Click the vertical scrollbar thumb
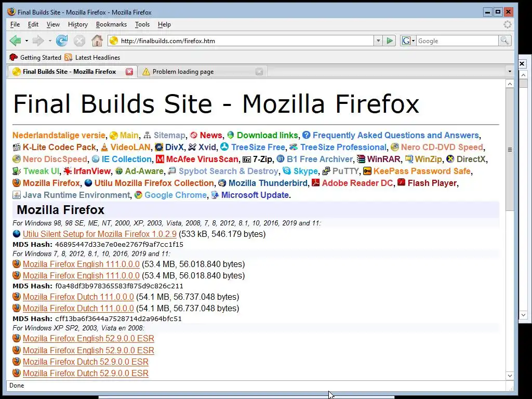This screenshot has height=399, width=532. pos(510,149)
